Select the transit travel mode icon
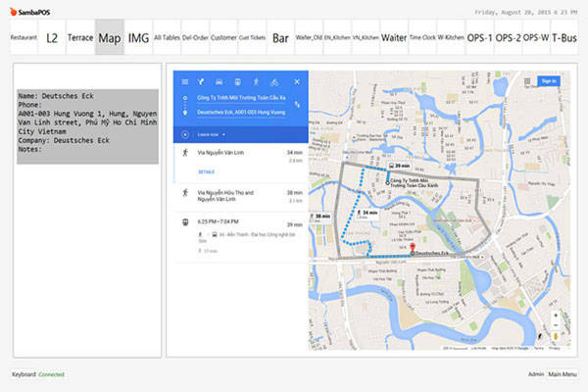This screenshot has height=392, width=588. (x=236, y=81)
